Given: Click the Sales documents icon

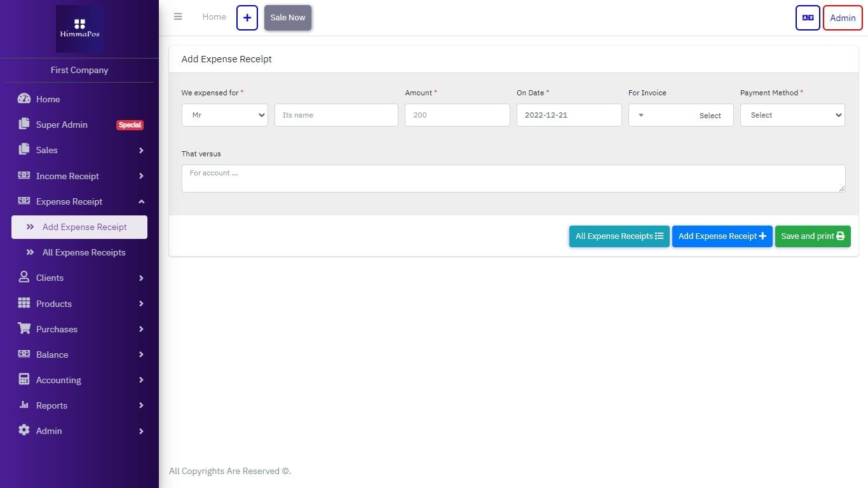Looking at the screenshot, I should (24, 149).
